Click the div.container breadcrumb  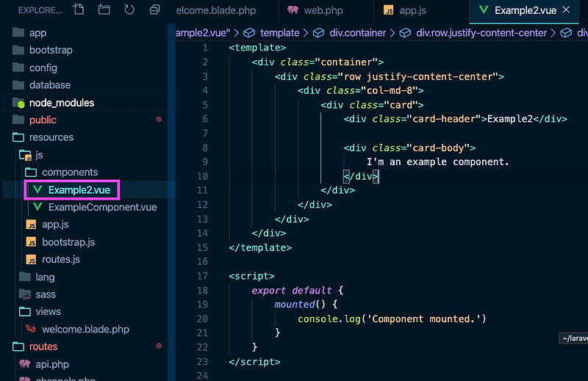click(357, 33)
